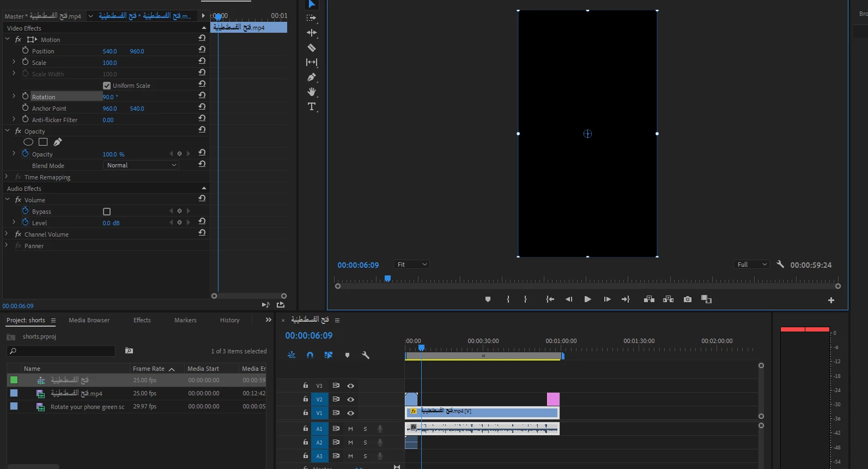Switch to Media Browser tab
Screen dimensions: 868x469
pos(89,320)
